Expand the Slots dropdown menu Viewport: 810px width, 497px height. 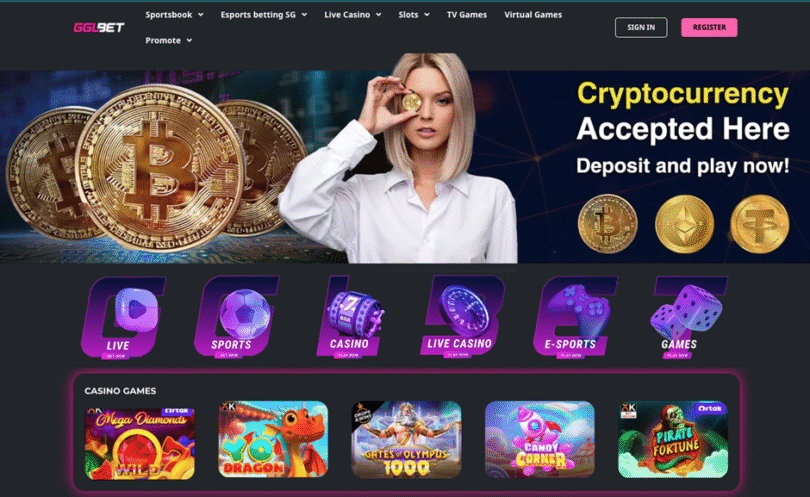(x=414, y=14)
